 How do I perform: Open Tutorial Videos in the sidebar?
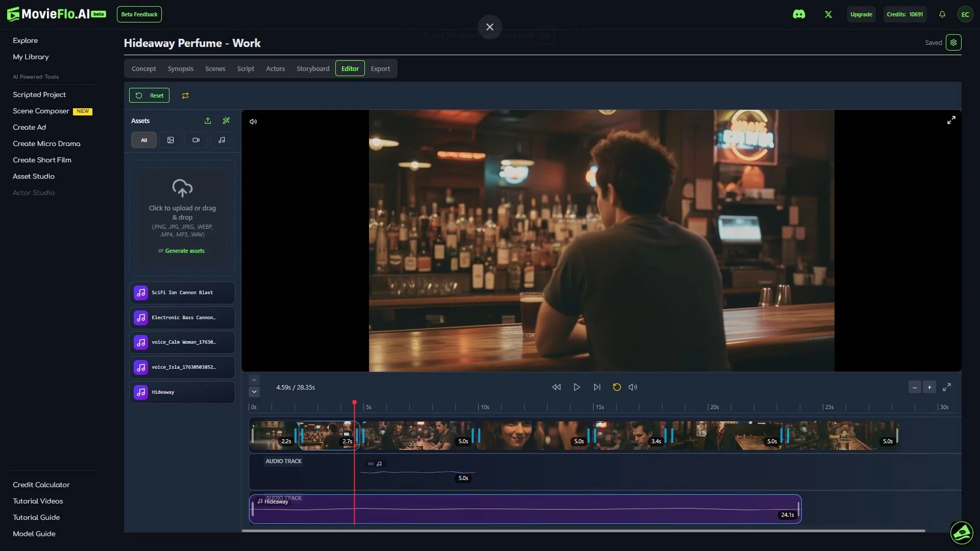38,501
